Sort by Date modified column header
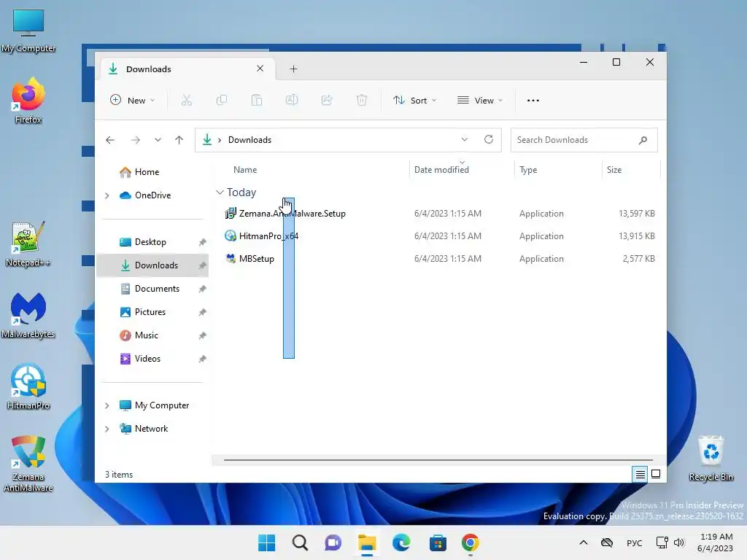 point(441,170)
